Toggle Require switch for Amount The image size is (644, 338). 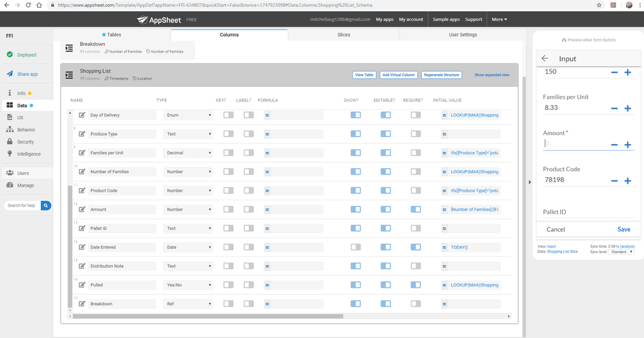[x=416, y=210]
